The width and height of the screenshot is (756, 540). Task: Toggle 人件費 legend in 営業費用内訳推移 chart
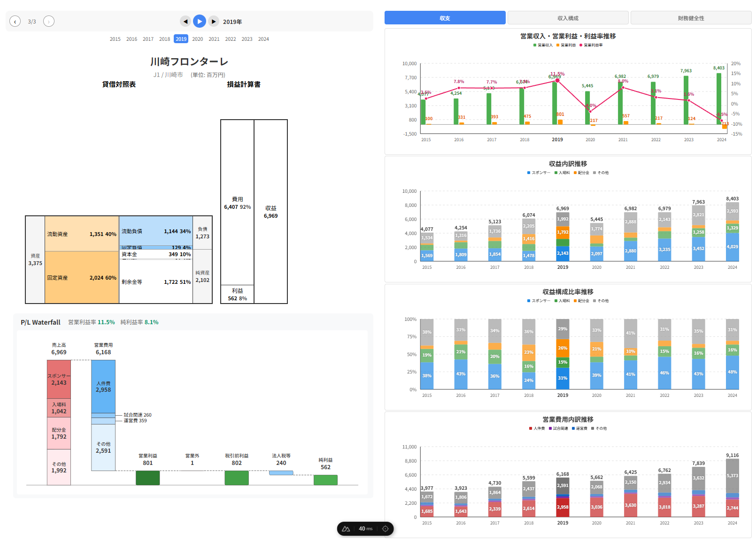[537, 428]
